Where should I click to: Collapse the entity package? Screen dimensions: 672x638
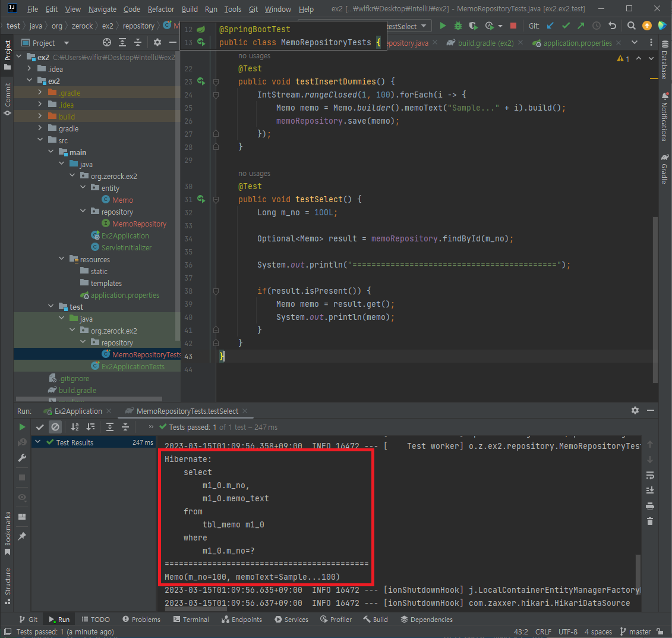click(83, 187)
